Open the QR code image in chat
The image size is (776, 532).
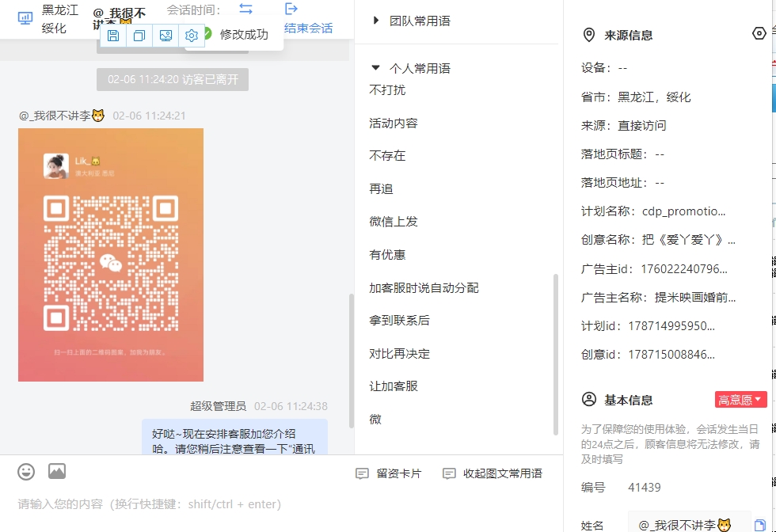pos(111,255)
